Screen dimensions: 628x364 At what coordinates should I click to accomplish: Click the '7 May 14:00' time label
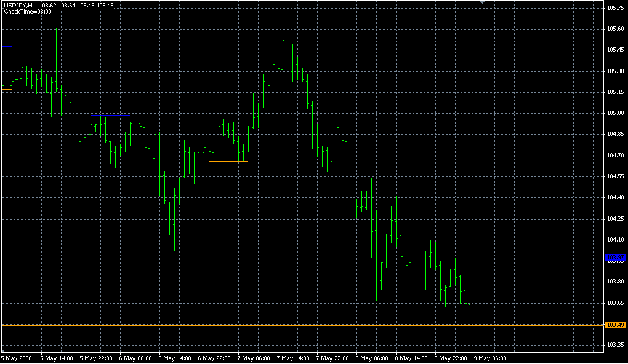(293, 358)
